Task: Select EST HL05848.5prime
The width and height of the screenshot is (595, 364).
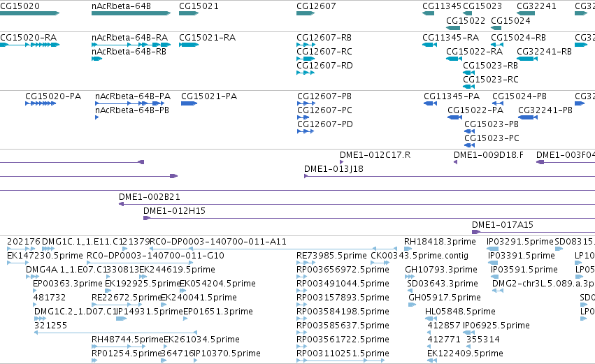Action: pyautogui.click(x=460, y=312)
